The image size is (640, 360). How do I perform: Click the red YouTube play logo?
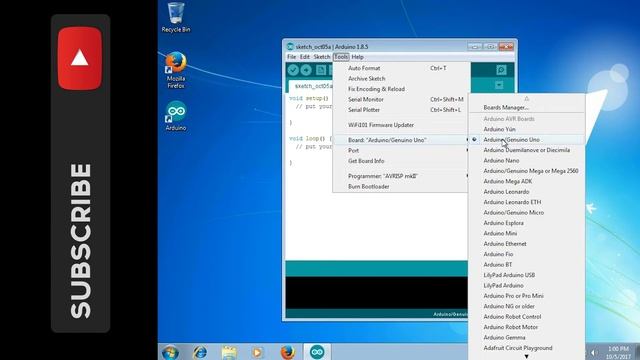[x=80, y=58]
